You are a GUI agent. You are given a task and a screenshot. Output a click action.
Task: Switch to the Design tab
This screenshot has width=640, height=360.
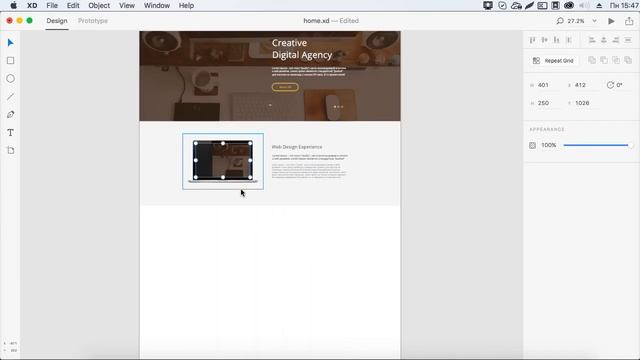(57, 21)
